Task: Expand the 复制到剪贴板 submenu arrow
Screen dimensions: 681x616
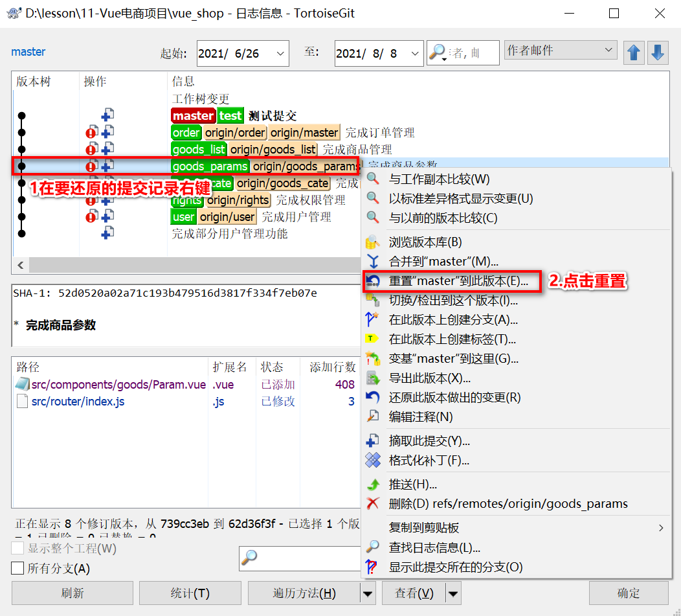Action: click(x=661, y=528)
